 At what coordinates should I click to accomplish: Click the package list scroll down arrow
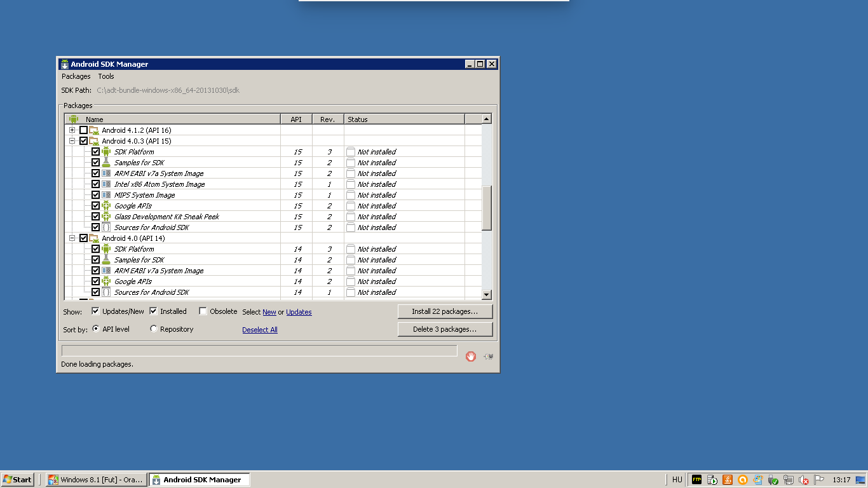pos(486,294)
